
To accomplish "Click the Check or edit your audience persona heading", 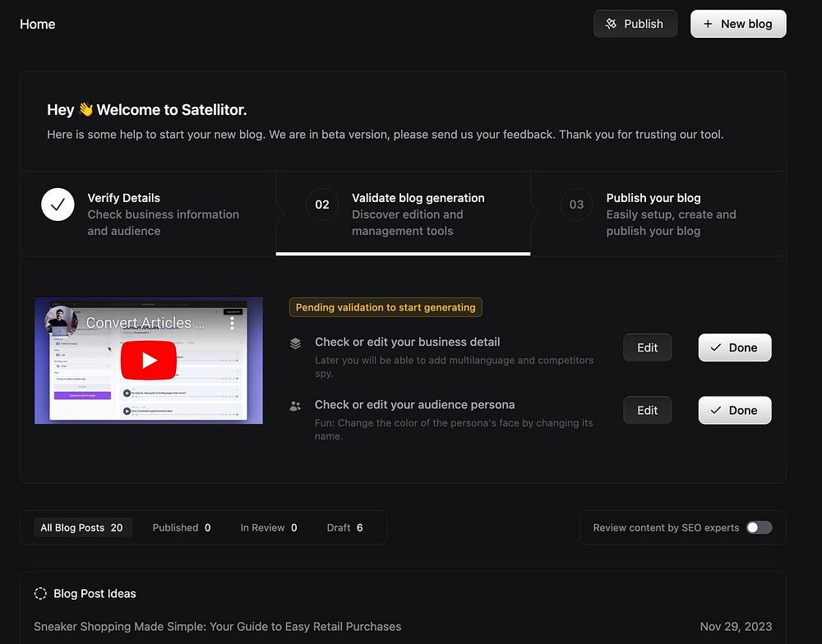I will (x=414, y=404).
